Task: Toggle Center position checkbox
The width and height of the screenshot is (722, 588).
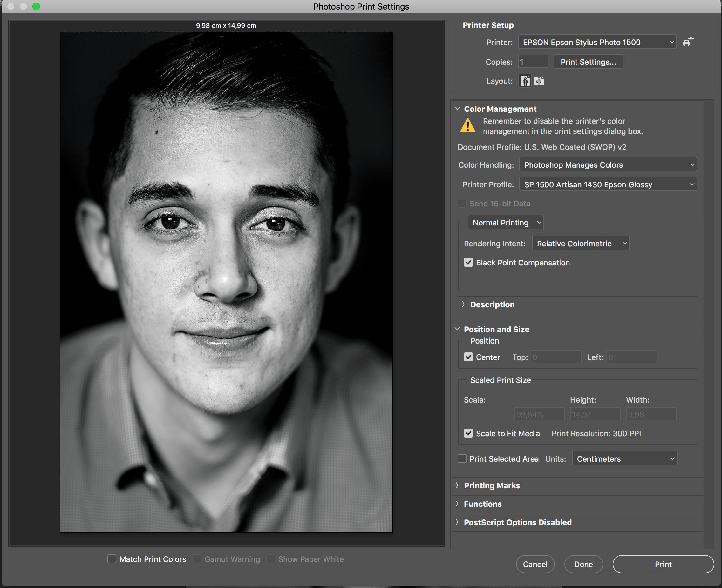Action: click(468, 357)
